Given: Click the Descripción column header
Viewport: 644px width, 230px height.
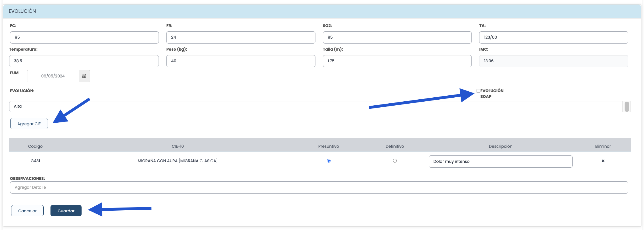Looking at the screenshot, I should [x=501, y=146].
